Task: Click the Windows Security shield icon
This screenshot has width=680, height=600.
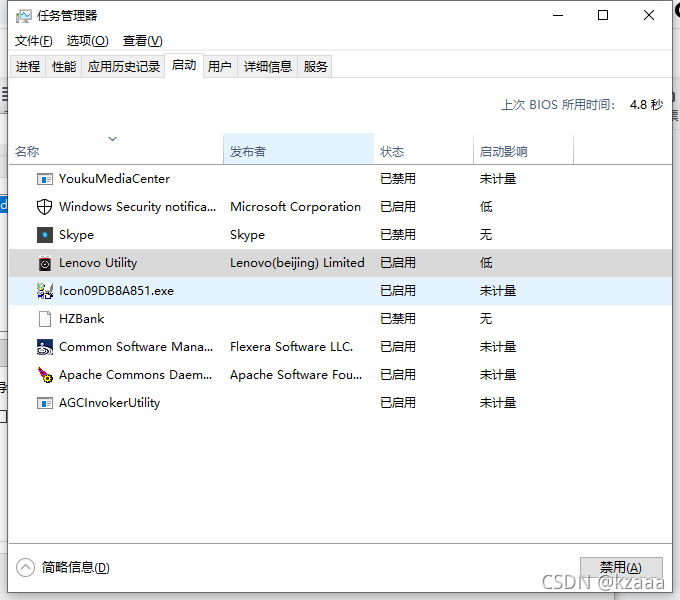Action: point(44,207)
